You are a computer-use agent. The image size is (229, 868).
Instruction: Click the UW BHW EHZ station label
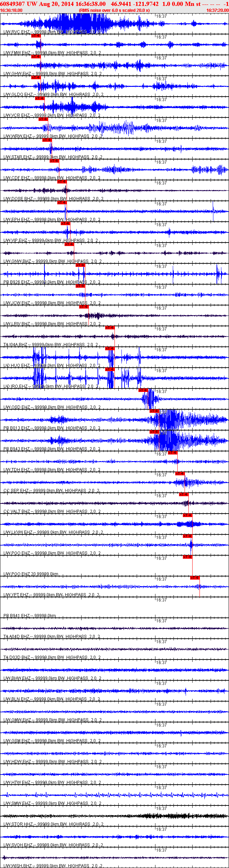pyautogui.click(x=52, y=678)
